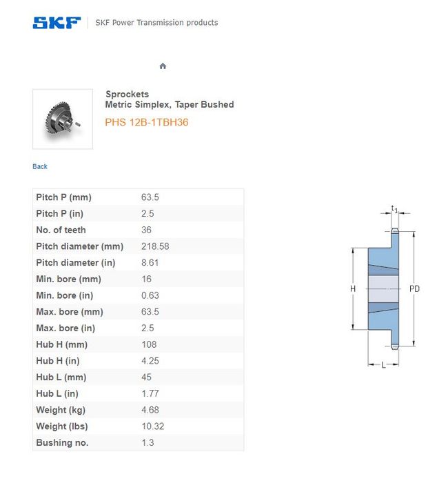
Task: Open the sprocket product thumbnail
Action: 63,119
